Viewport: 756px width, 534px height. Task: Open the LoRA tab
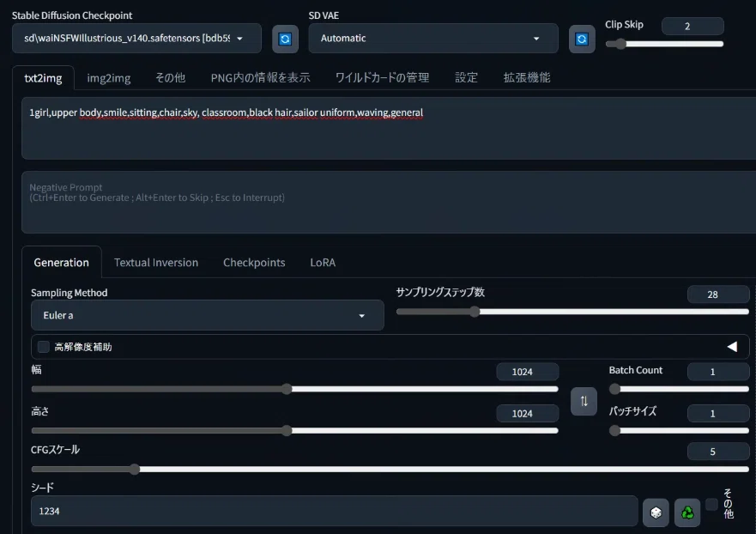point(323,263)
